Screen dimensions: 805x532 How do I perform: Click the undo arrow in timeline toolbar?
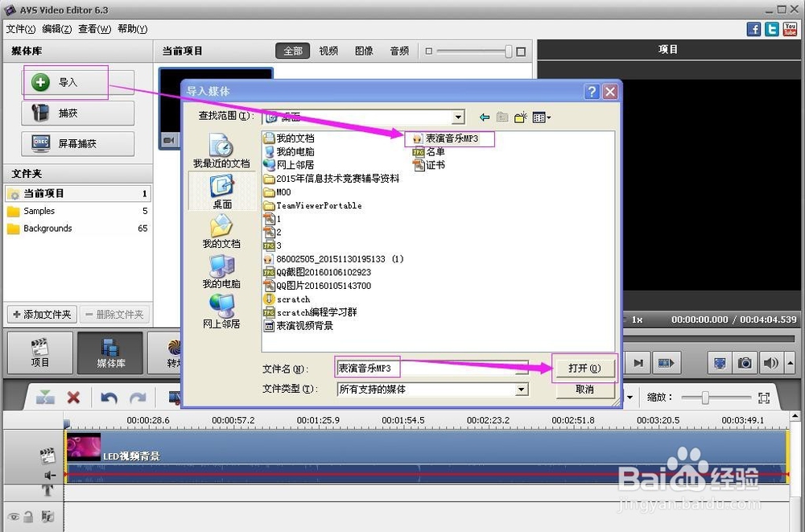109,398
